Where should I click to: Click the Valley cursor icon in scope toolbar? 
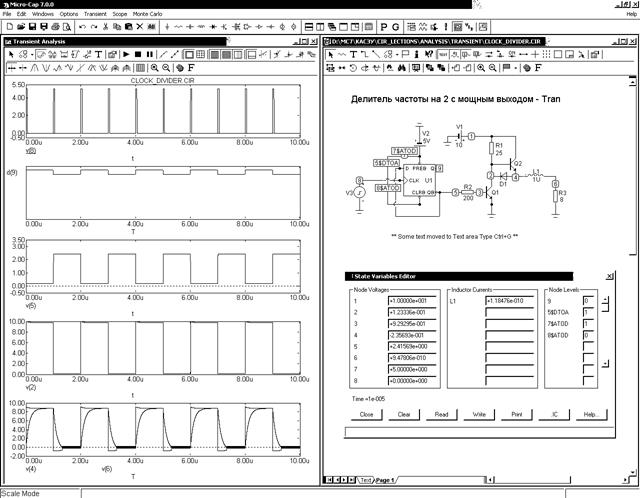click(45, 68)
